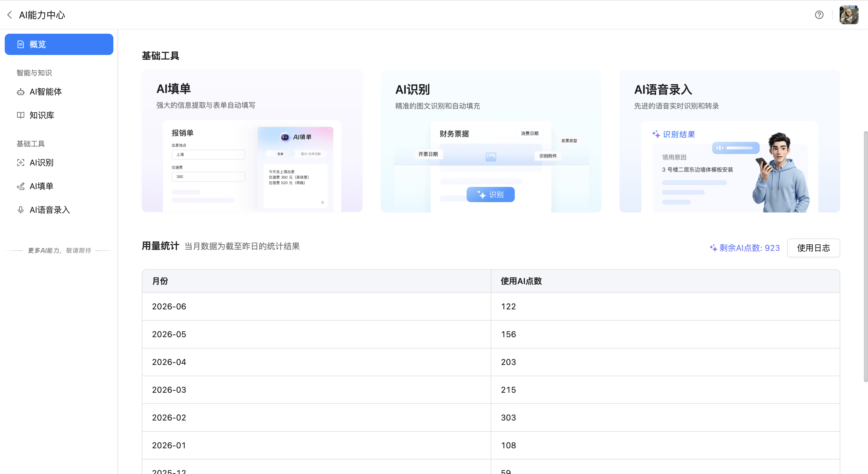Click the 智能与知识 sidebar group label
Image resolution: width=868 pixels, height=474 pixels.
[x=34, y=73]
